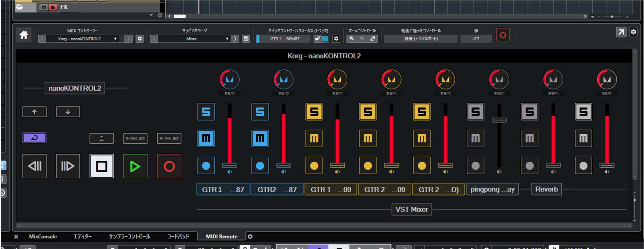The width and height of the screenshot is (644, 249).
Task: Click pan knob above GTR 1 ...09 channel
Action: 337,79
